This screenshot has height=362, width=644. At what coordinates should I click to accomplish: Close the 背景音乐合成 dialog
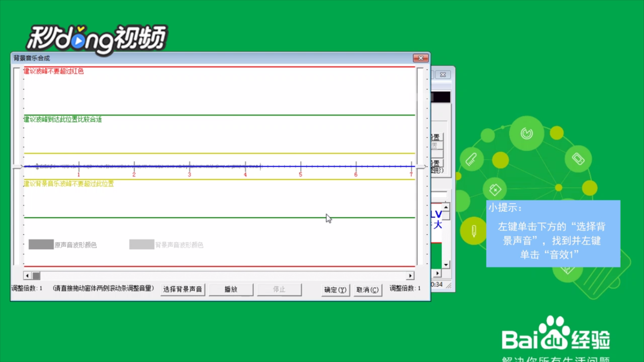click(x=421, y=58)
